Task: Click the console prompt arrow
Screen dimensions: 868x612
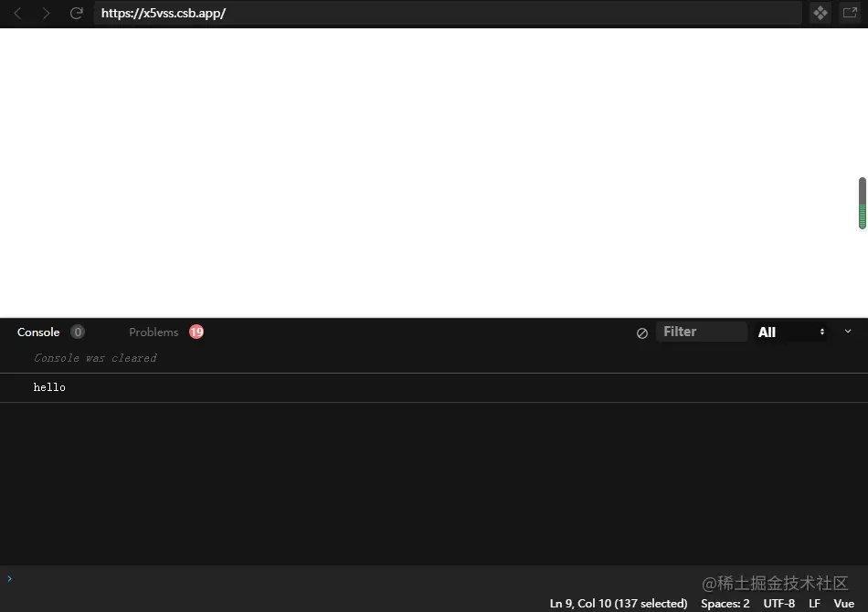Action: pos(9,578)
